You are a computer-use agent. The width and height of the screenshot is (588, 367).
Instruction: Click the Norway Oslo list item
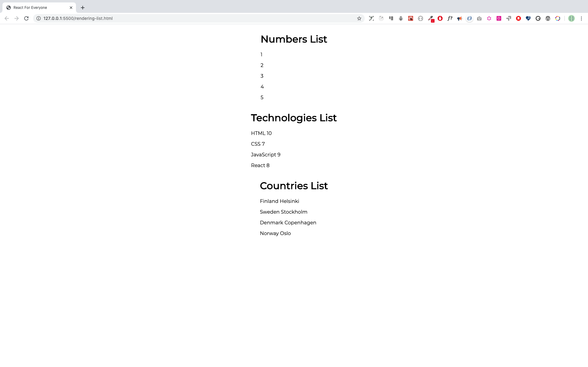click(x=275, y=233)
